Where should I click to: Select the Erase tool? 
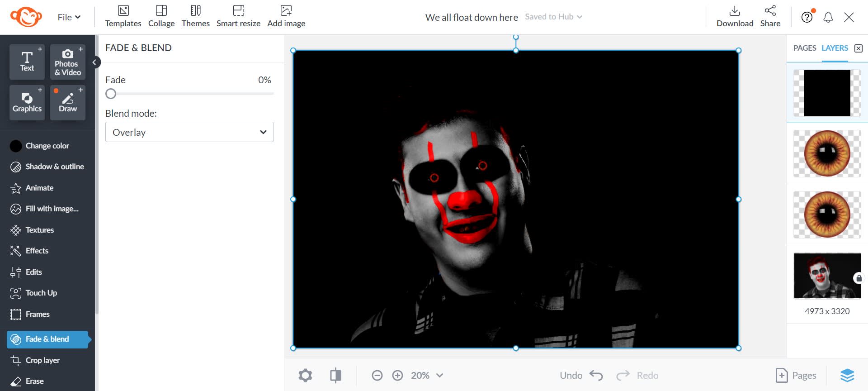pos(27,381)
